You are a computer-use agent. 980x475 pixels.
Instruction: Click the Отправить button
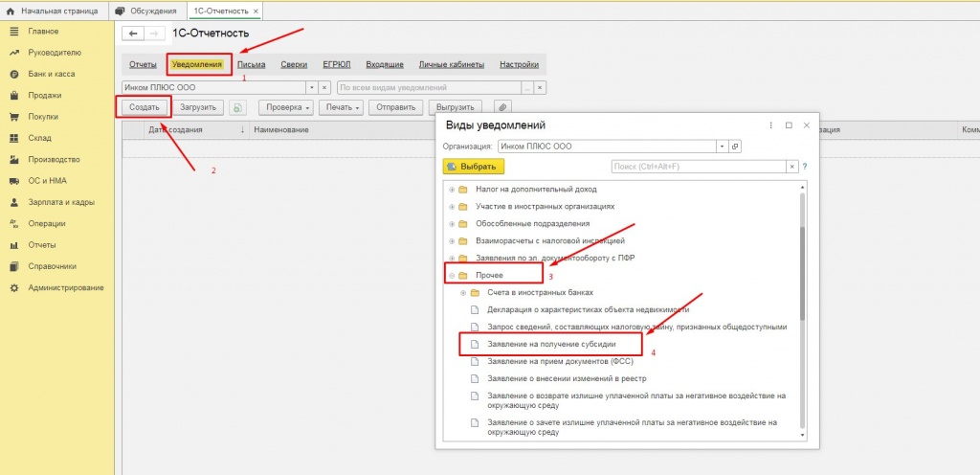pos(395,107)
